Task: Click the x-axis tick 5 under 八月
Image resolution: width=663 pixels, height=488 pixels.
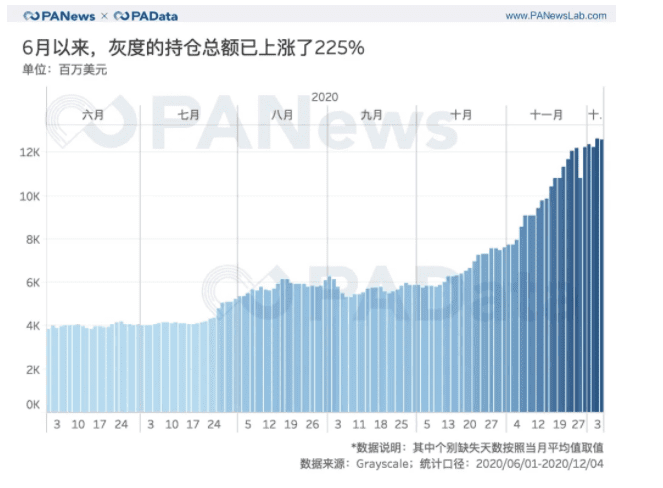Action: coord(248,424)
